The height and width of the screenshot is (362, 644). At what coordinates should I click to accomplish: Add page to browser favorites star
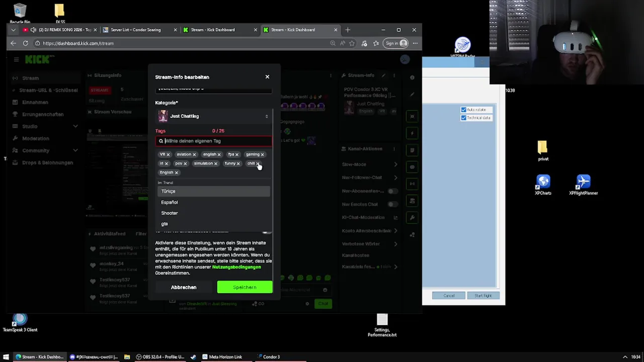click(352, 43)
